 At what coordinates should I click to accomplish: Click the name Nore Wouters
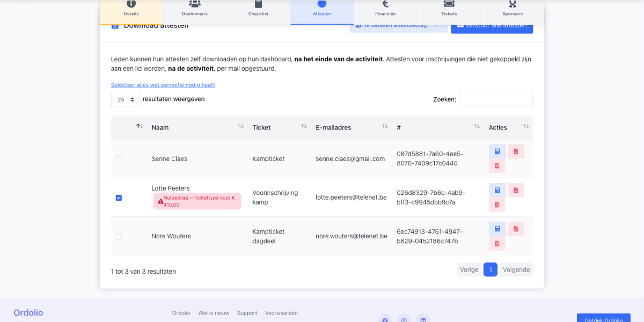point(171,236)
